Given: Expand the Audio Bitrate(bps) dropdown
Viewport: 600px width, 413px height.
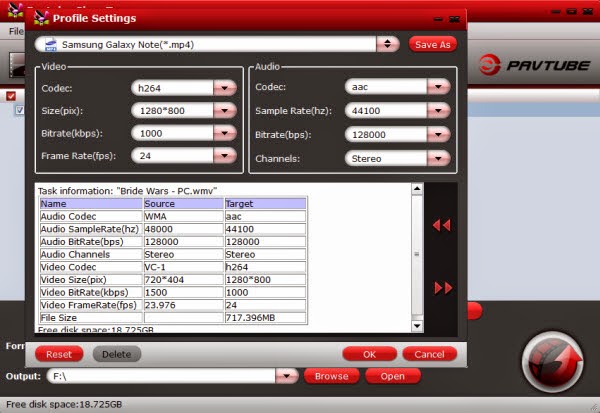Looking at the screenshot, I should tap(438, 134).
